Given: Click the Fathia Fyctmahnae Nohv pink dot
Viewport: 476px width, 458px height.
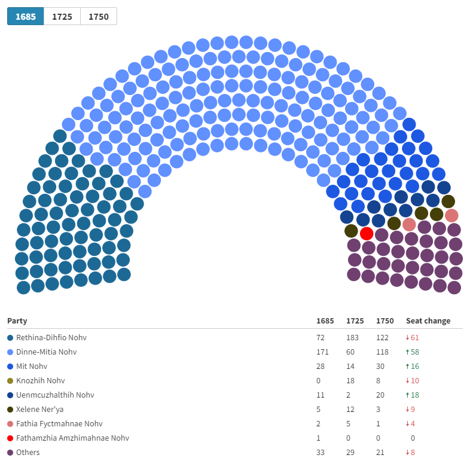Looking at the screenshot, I should click(x=10, y=424).
